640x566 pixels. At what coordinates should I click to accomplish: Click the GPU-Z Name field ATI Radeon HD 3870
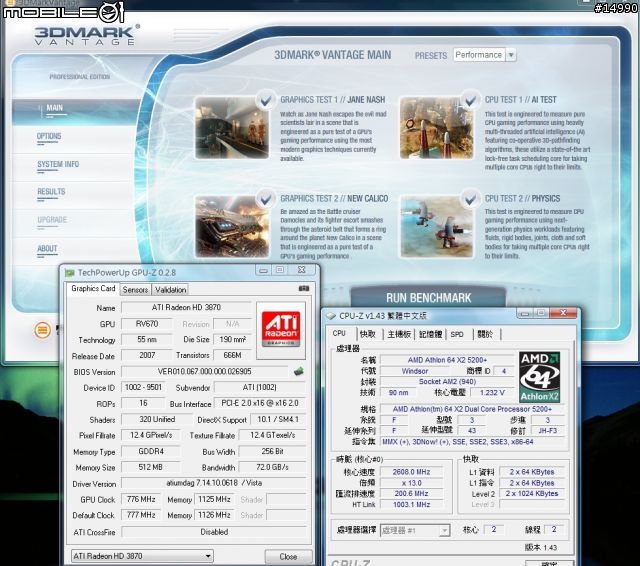(x=186, y=307)
